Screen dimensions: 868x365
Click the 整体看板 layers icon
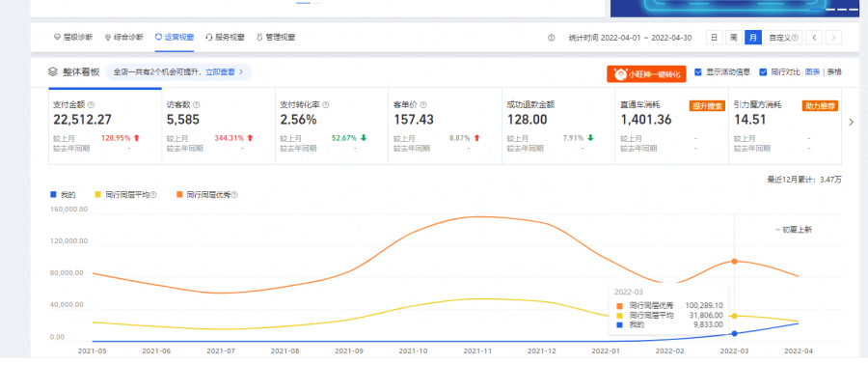(x=53, y=72)
